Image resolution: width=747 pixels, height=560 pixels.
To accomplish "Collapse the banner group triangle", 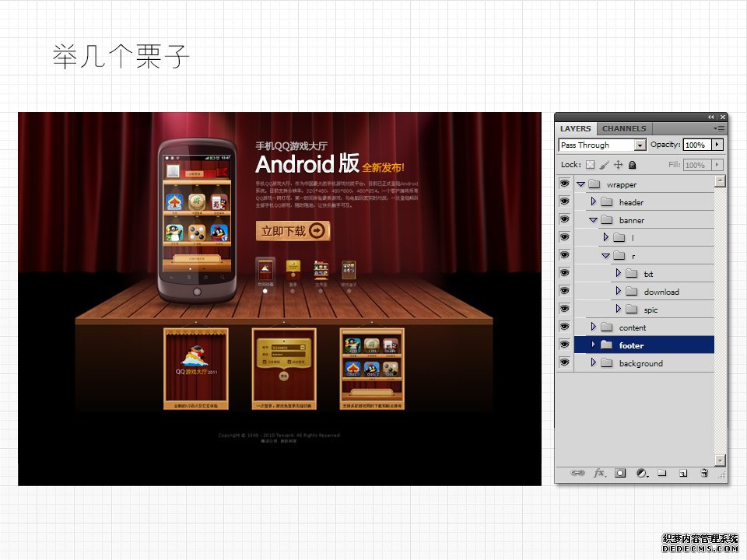I will 593,220.
